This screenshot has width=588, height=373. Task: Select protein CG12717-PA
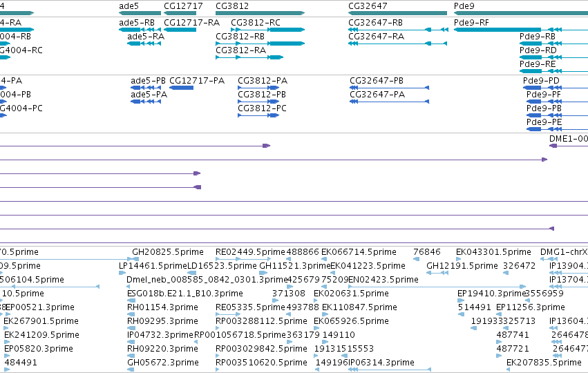pos(197,81)
